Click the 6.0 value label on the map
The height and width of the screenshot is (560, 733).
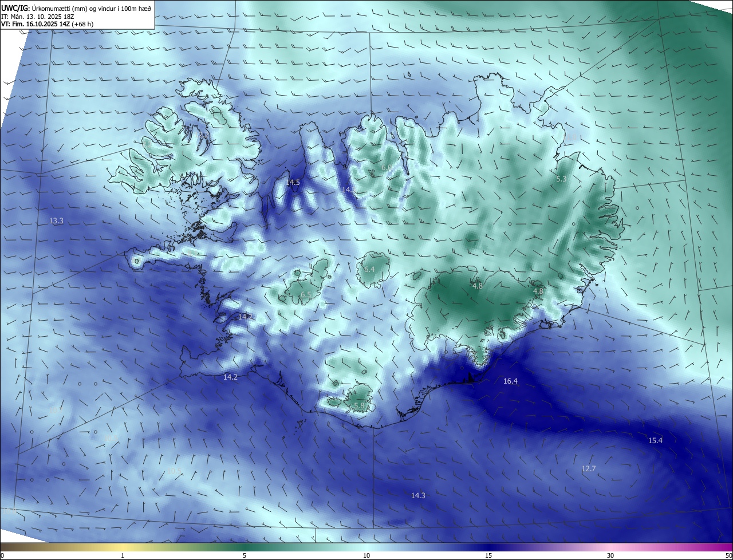coord(387,167)
